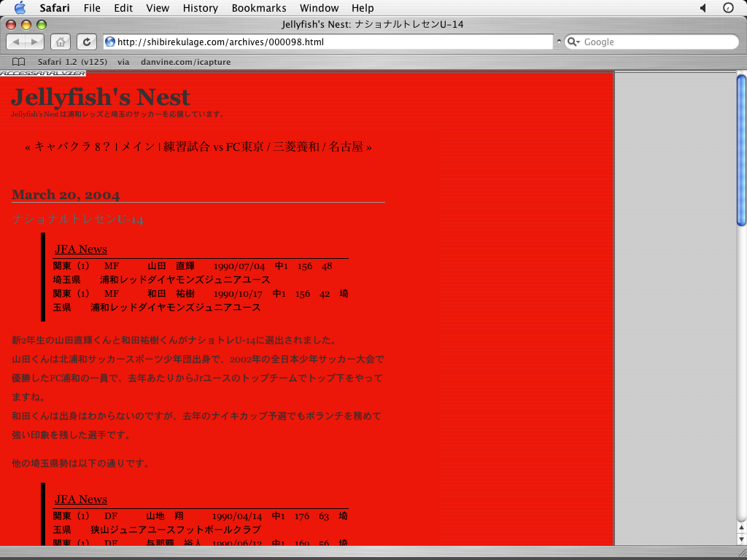Go back with the Back arrow
Viewport: 747px width, 560px height.
click(16, 42)
